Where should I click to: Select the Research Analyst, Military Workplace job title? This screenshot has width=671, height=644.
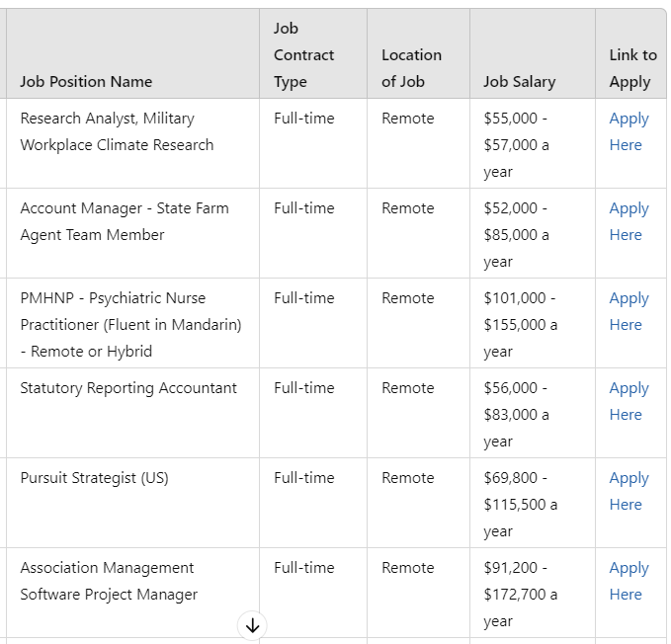click(117, 131)
